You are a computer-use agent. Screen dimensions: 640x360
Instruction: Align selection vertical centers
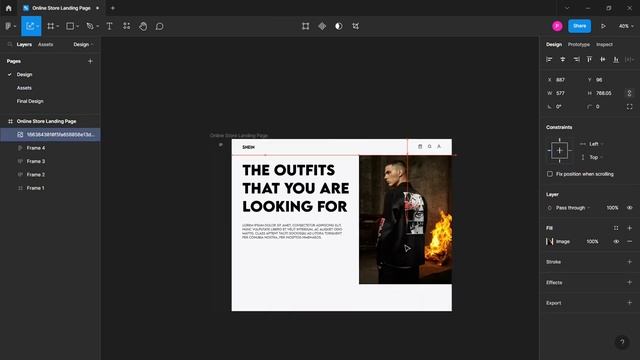tap(602, 60)
